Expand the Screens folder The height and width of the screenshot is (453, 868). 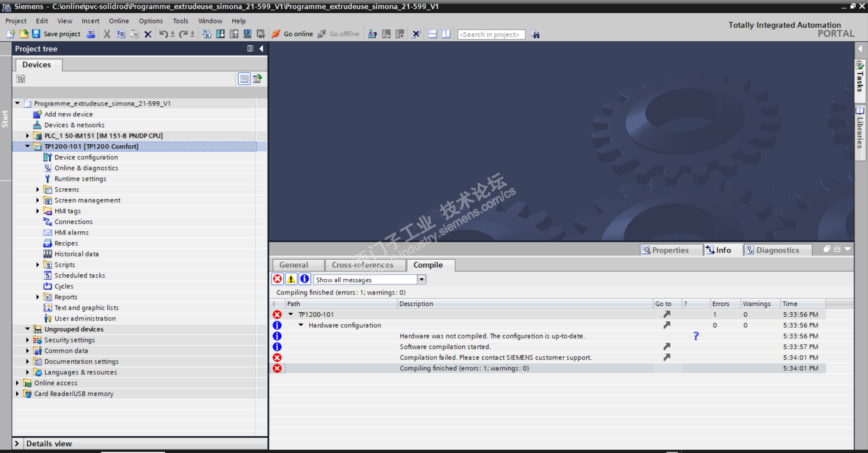click(x=38, y=190)
